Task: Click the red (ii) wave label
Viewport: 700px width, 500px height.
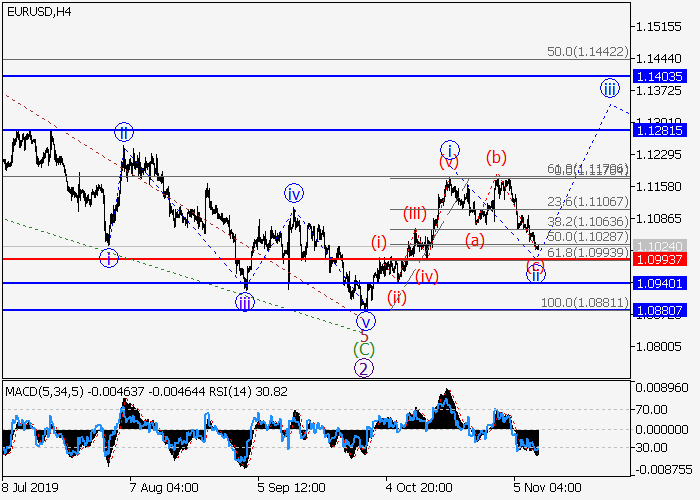Action: click(397, 296)
